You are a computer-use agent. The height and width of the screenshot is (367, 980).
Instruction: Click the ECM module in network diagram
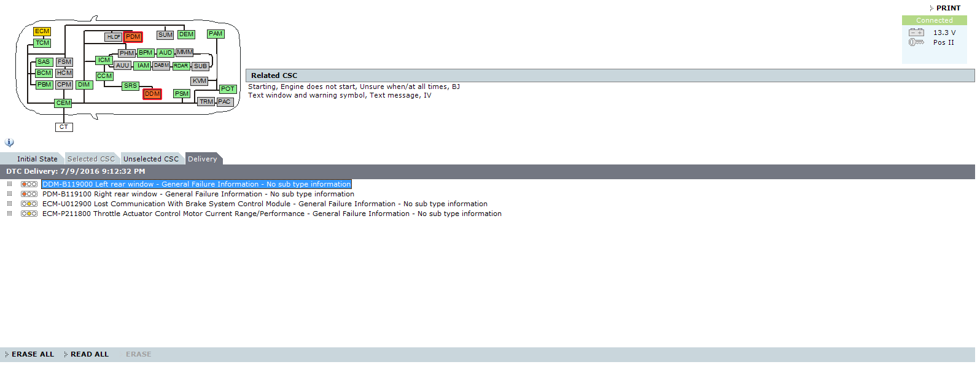tap(42, 31)
